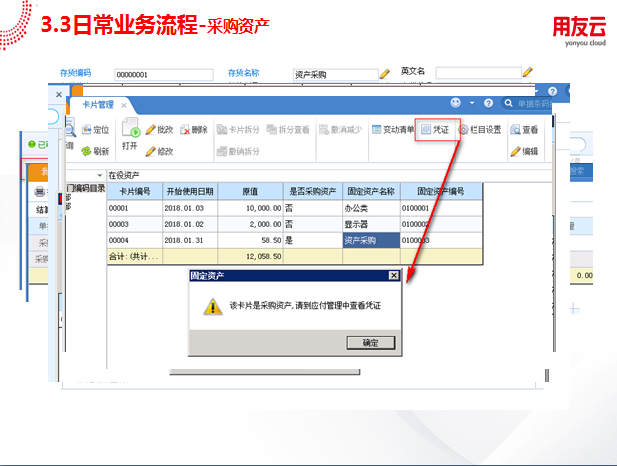Expand the dropdown left of 在役资产
This screenshot has width=617, height=466.
click(100, 175)
